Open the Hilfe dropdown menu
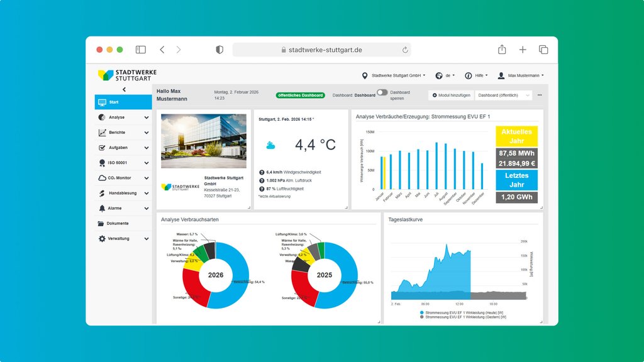 tap(481, 75)
